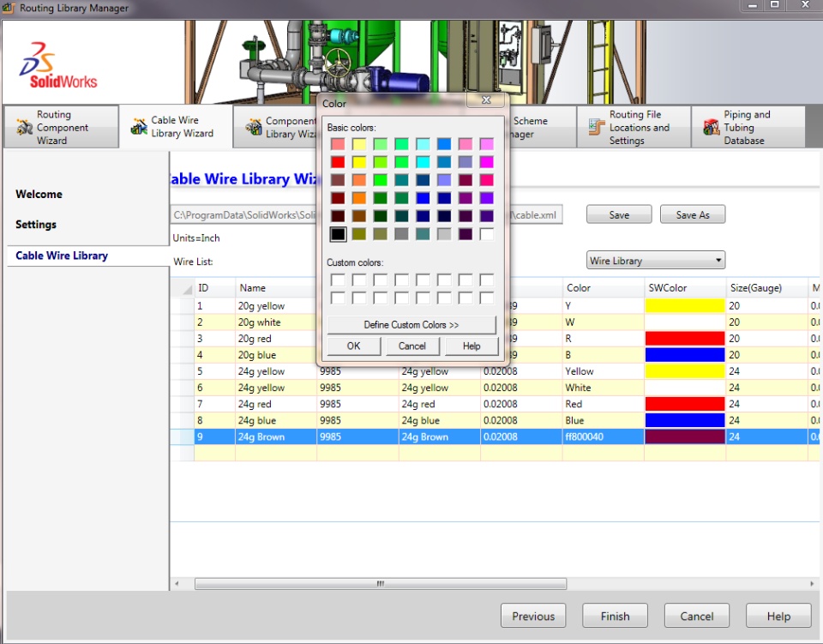Select row '20g yellow' name cell
The width and height of the screenshot is (823, 644).
point(276,305)
